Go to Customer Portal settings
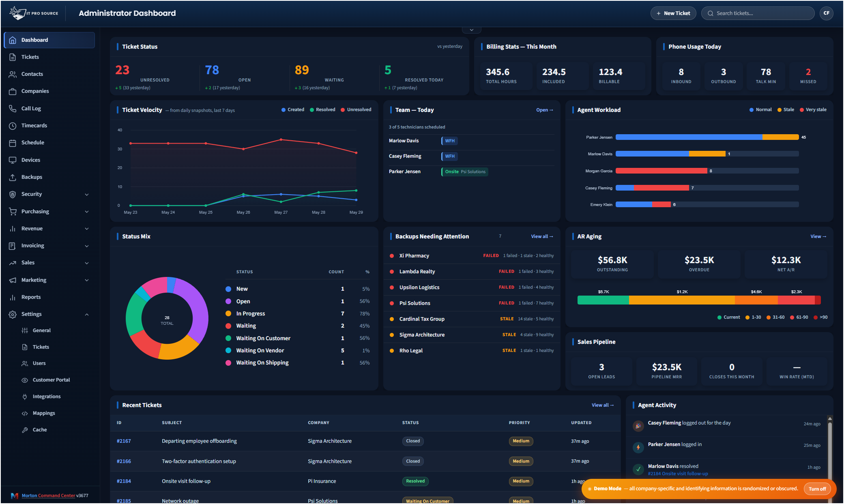The image size is (844, 504). [51, 380]
